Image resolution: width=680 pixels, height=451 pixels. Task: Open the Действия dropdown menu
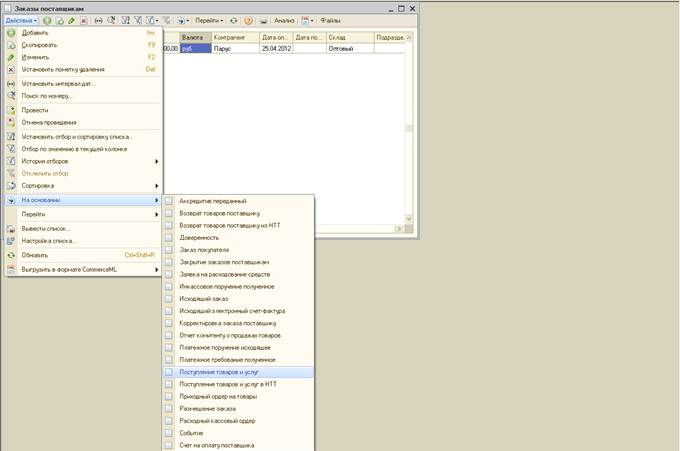[x=21, y=20]
